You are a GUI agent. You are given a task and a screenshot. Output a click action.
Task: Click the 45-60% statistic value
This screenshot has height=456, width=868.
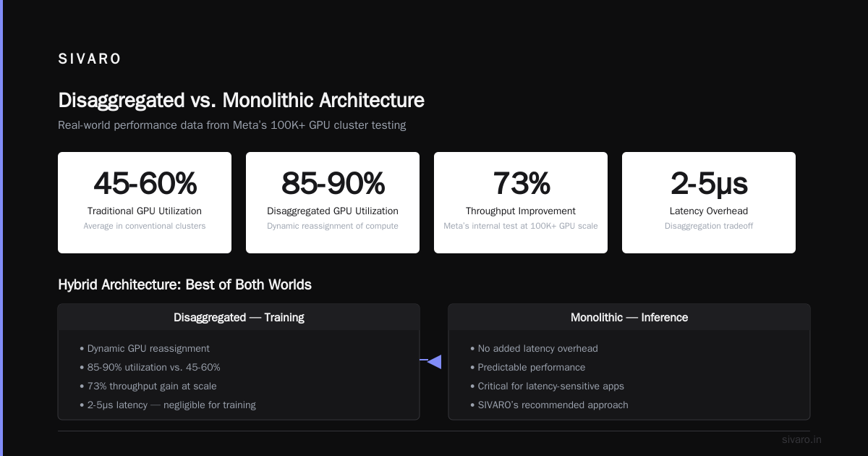[145, 184]
